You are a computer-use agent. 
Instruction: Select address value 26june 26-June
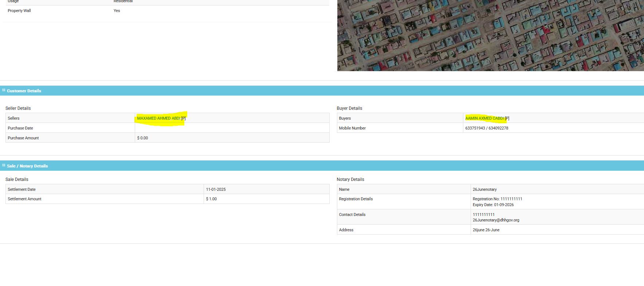[486, 230]
